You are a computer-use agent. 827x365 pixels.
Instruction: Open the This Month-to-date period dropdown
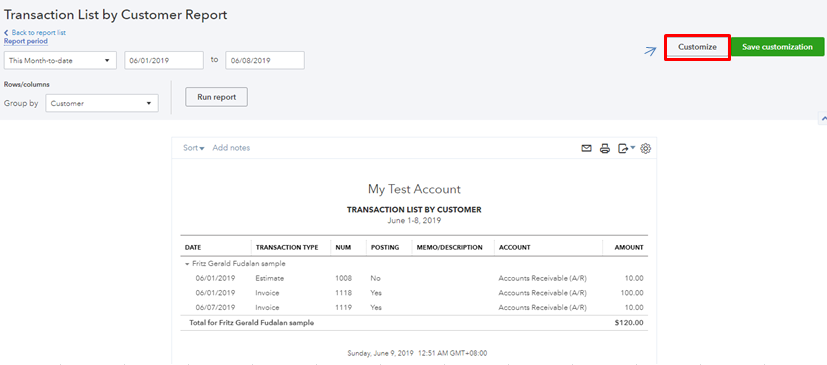coord(60,61)
